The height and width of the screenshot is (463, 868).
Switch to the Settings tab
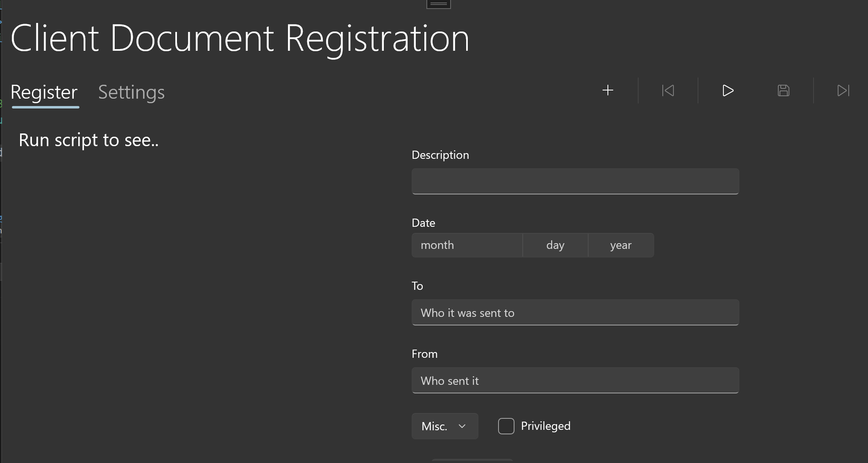point(131,92)
